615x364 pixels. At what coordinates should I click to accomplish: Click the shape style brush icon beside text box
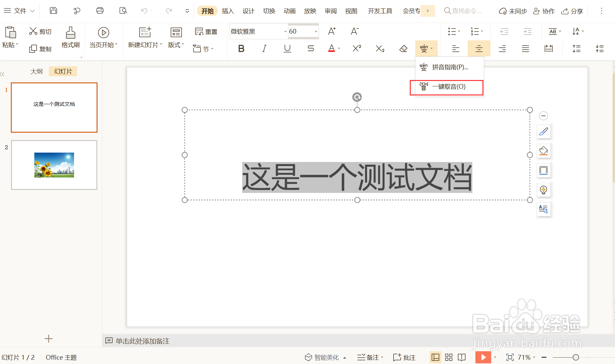coord(543,131)
